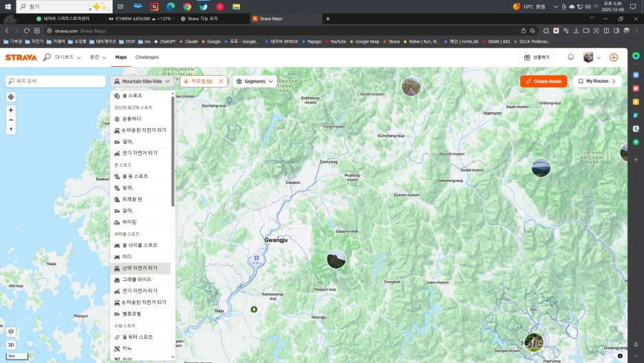Image resolution: width=644 pixels, height=363 pixels.
Task: Select 하이킹 sport option
Action: point(140,222)
